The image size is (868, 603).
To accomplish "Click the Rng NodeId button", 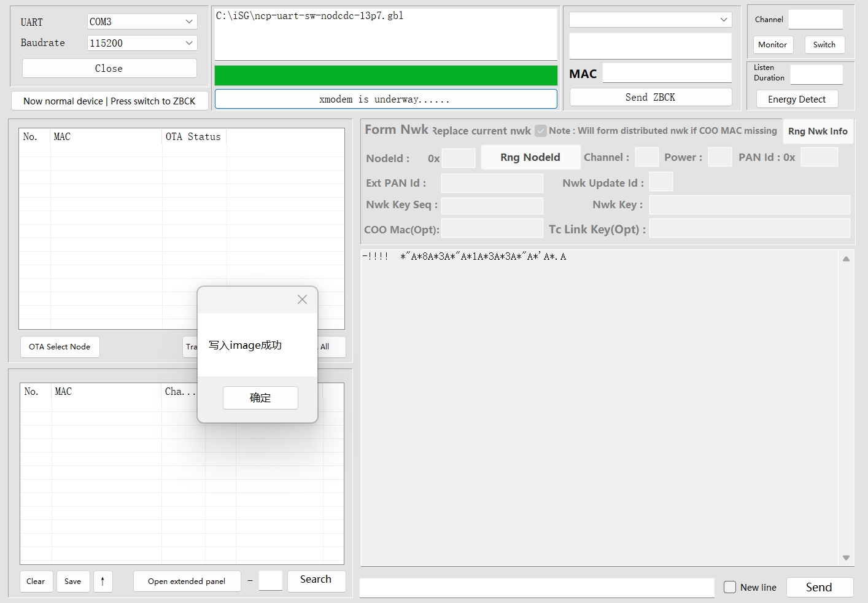I will pos(530,157).
